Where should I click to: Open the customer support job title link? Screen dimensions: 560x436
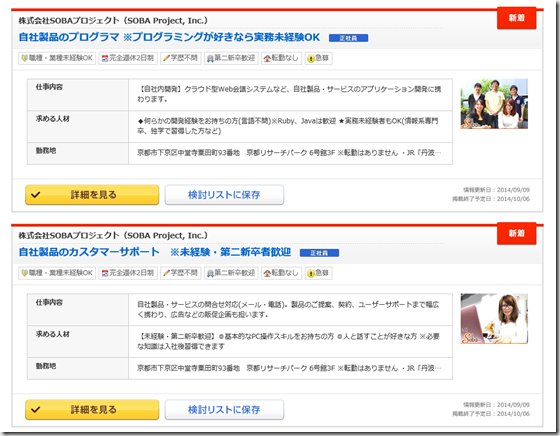[155, 252]
